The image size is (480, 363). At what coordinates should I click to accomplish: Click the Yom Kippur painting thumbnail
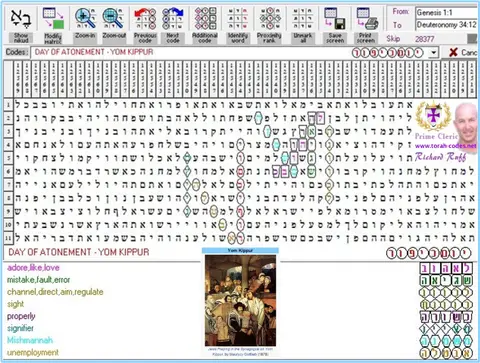pos(240,301)
